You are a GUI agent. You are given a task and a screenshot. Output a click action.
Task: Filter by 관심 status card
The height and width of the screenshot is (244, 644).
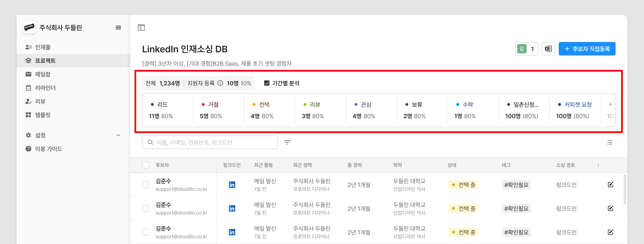[x=371, y=110]
